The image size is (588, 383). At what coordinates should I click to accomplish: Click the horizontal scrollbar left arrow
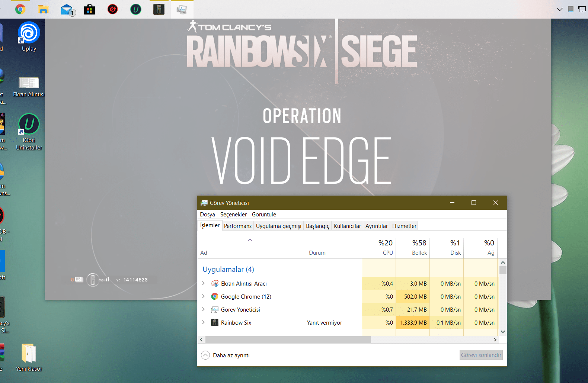[x=201, y=339]
